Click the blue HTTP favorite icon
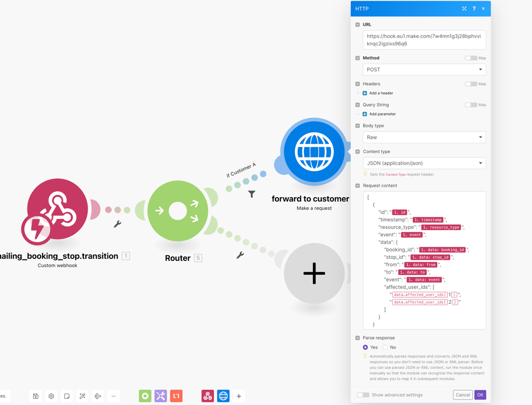This screenshot has width=532, height=405. [x=223, y=396]
